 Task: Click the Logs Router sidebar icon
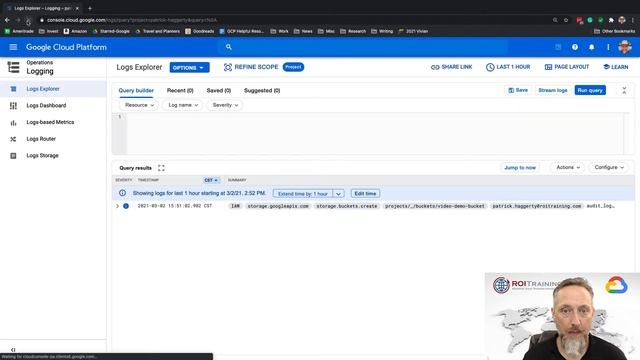point(13,139)
